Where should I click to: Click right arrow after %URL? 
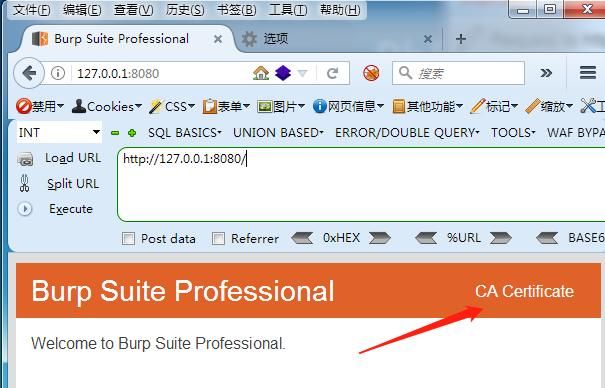coord(501,238)
